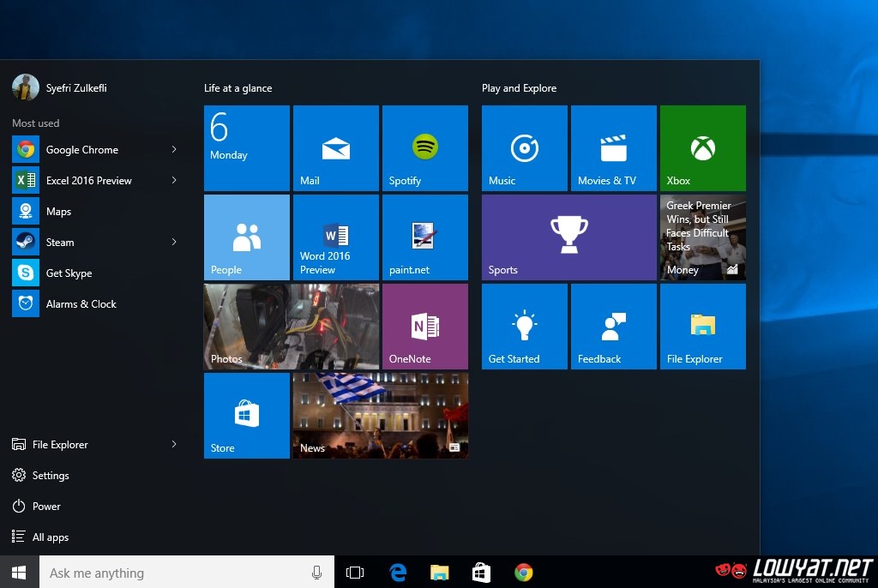Click the Power button

[46, 507]
